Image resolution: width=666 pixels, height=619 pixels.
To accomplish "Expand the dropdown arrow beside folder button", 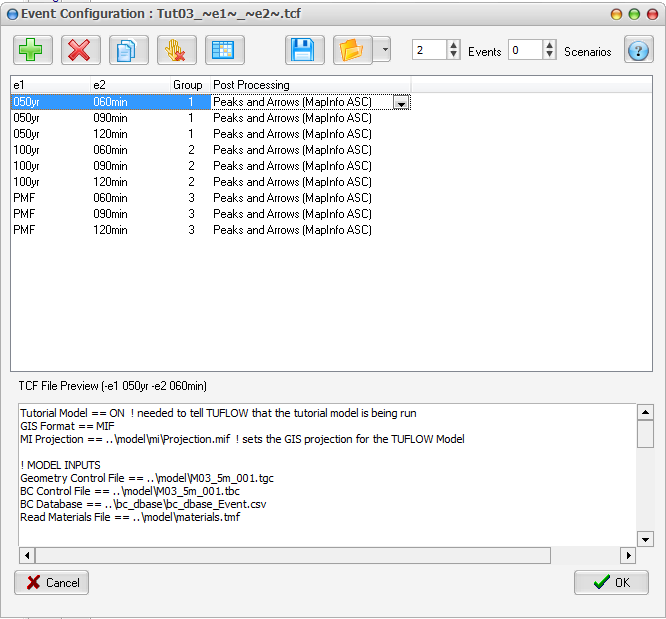I will coord(381,50).
